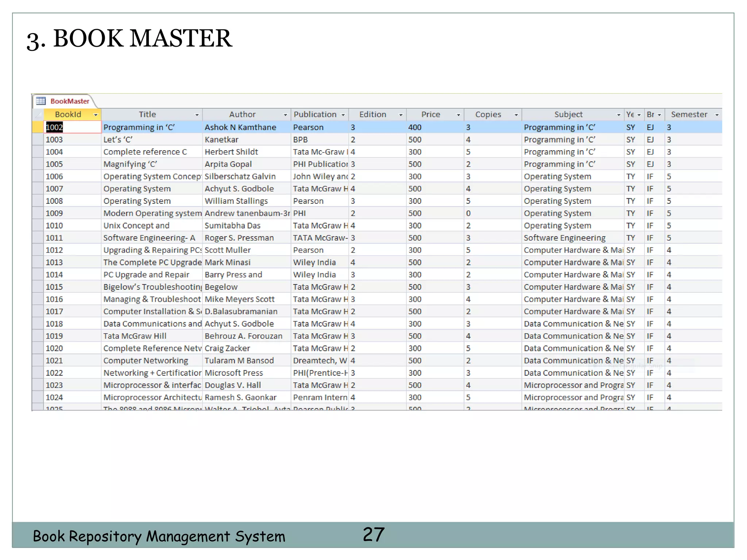
Task: Click the select-all corner box of the table
Action: pos(38,114)
